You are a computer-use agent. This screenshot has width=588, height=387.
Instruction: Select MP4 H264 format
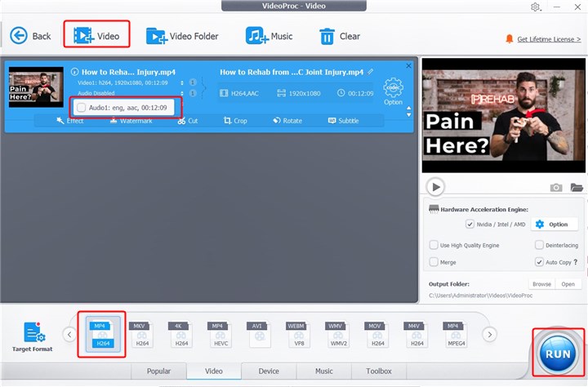click(x=103, y=334)
